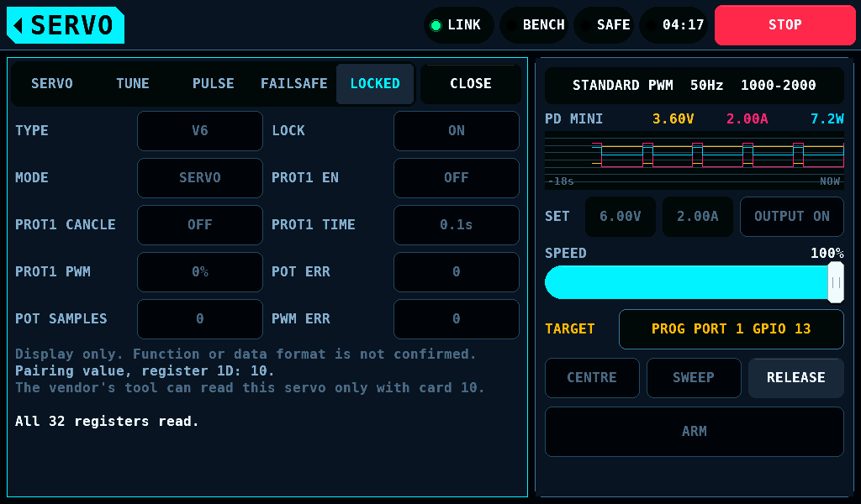Screen dimensions: 861x504
Task: Click the SPEED slider handle
Action: pyautogui.click(x=836, y=282)
